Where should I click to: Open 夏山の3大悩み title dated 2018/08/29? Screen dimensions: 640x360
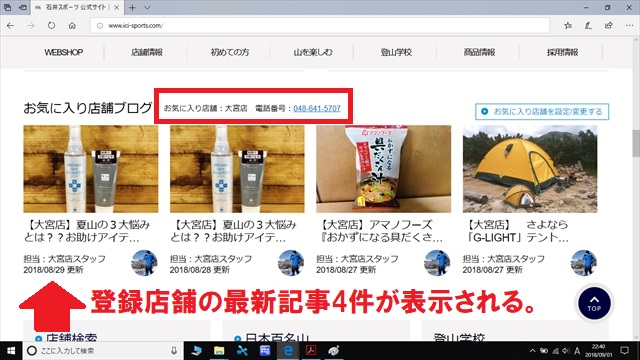coord(87,231)
